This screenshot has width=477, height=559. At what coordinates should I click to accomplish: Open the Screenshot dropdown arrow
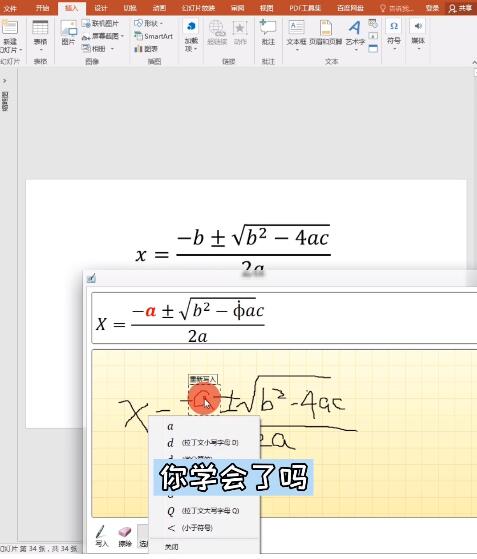pyautogui.click(x=122, y=36)
